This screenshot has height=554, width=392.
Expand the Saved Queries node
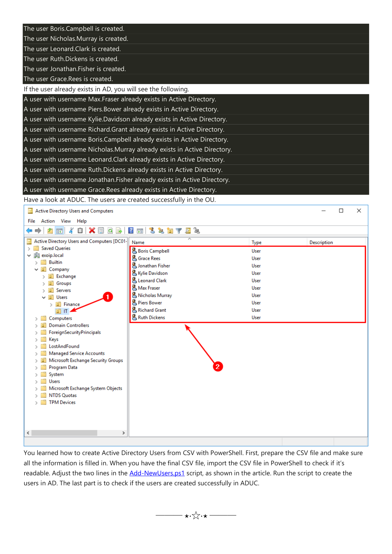pos(29,248)
